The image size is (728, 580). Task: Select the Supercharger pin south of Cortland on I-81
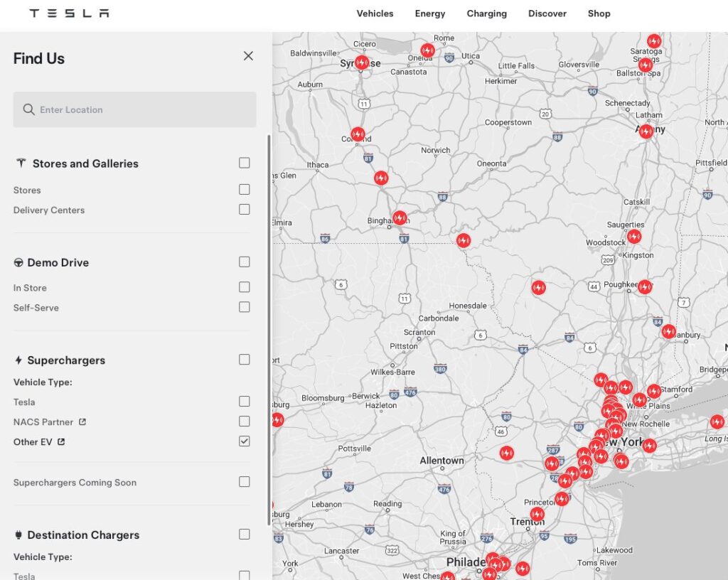coord(381,178)
